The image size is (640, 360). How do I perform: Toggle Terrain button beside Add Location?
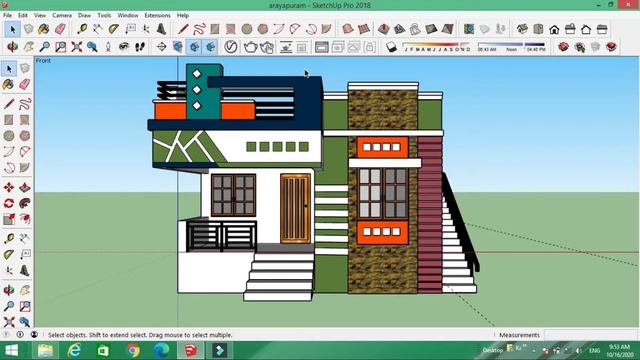(x=484, y=29)
